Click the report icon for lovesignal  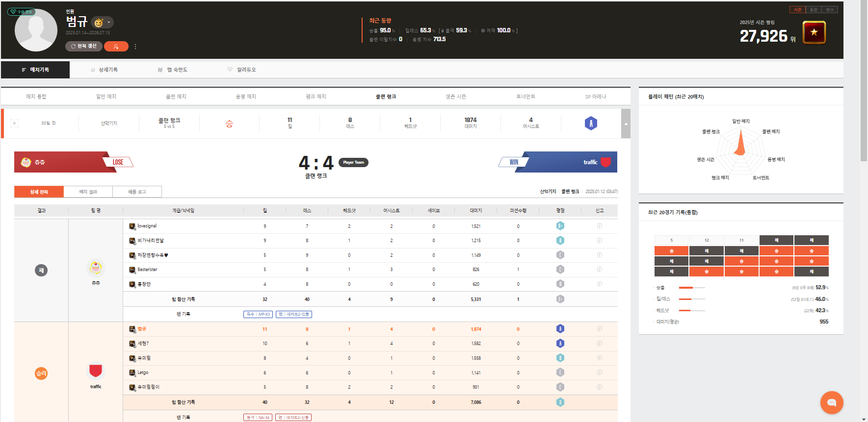[599, 226]
